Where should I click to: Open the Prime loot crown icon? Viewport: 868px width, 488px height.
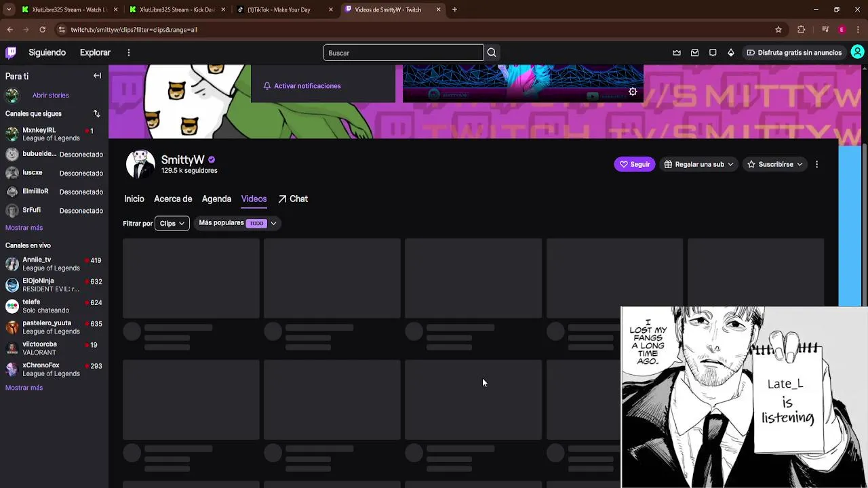coord(677,53)
